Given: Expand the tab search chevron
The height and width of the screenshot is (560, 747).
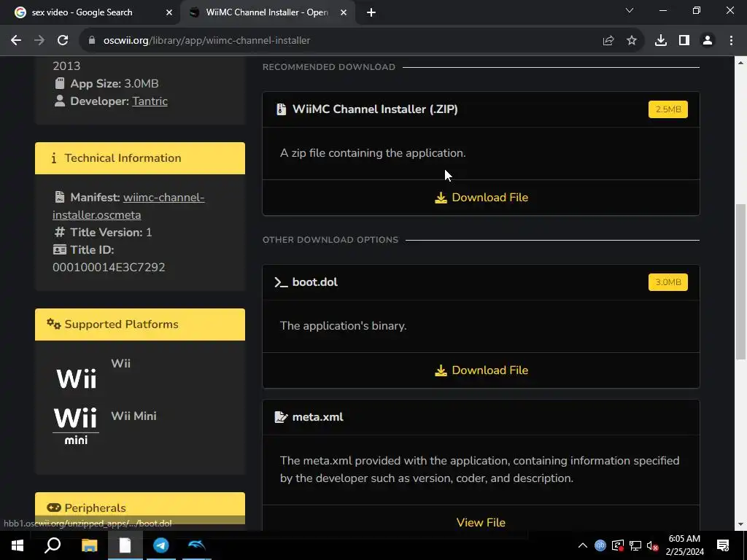Looking at the screenshot, I should pyautogui.click(x=630, y=10).
